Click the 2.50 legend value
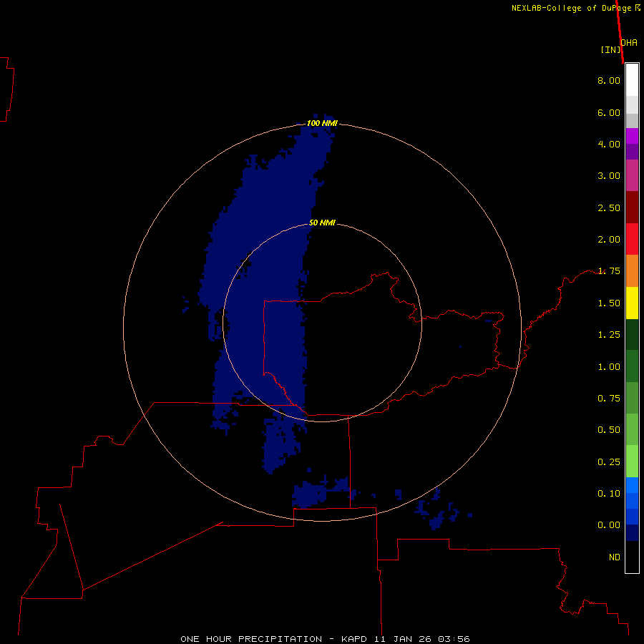The height and width of the screenshot is (644, 644). [x=609, y=208]
